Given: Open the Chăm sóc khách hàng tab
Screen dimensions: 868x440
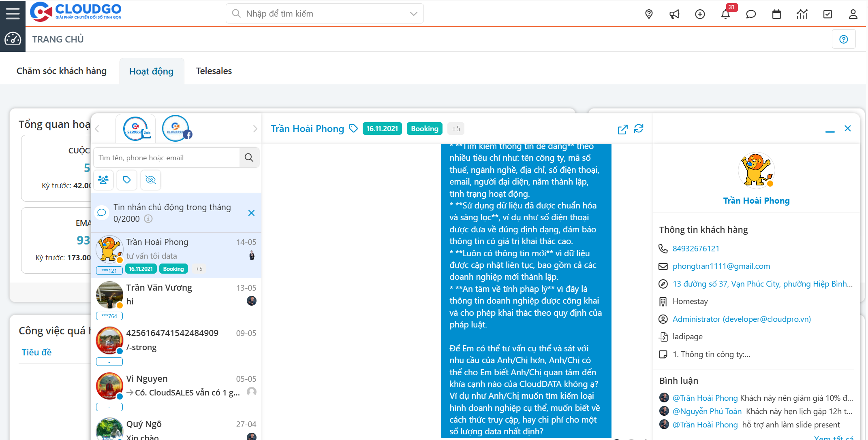Looking at the screenshot, I should pyautogui.click(x=61, y=70).
